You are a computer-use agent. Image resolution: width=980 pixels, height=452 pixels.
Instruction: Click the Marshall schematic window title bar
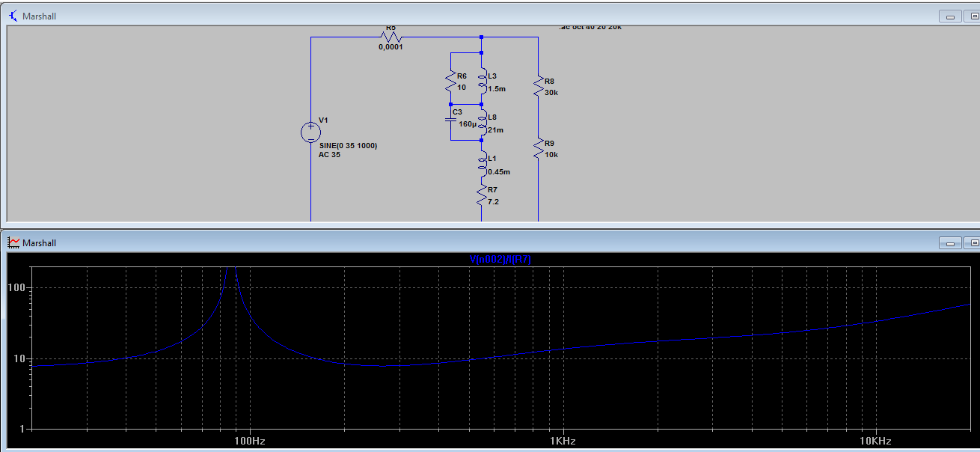[x=449, y=16]
